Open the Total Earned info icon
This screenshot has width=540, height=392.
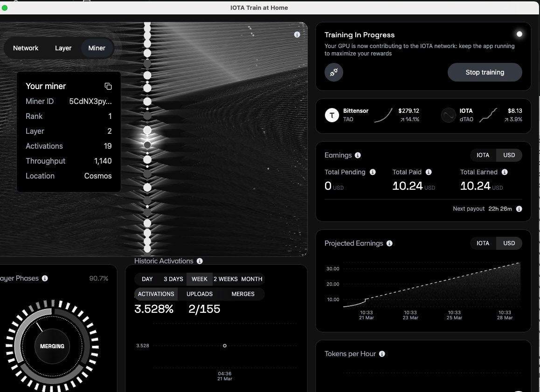505,172
